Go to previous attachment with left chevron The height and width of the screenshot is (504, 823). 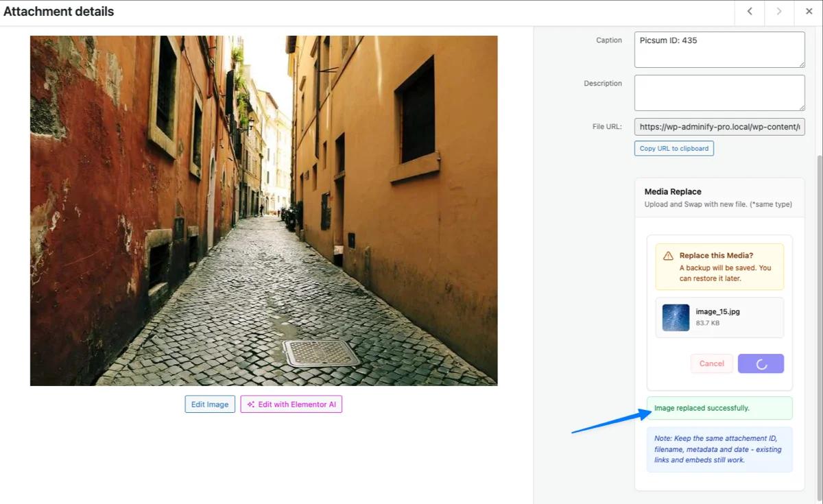pos(750,12)
